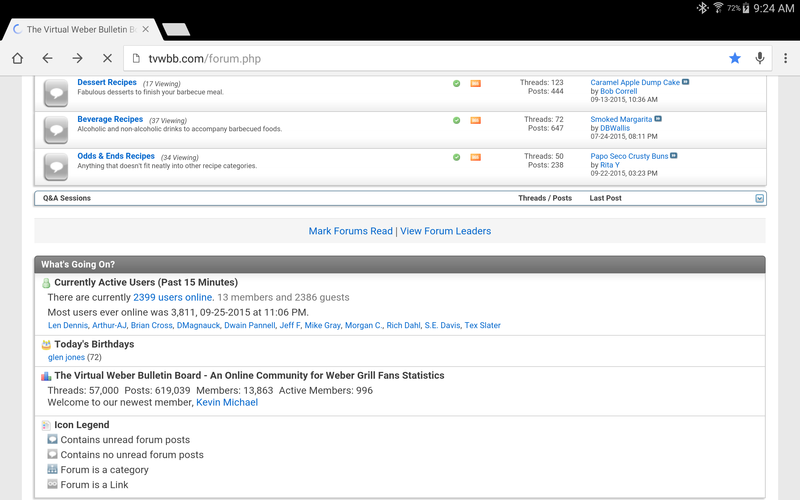Open Beverage Recipes forum
The image size is (800, 500).
110,119
